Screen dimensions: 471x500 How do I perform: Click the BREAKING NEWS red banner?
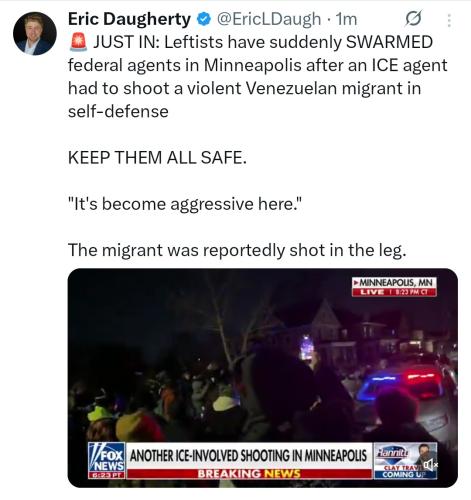click(x=249, y=474)
